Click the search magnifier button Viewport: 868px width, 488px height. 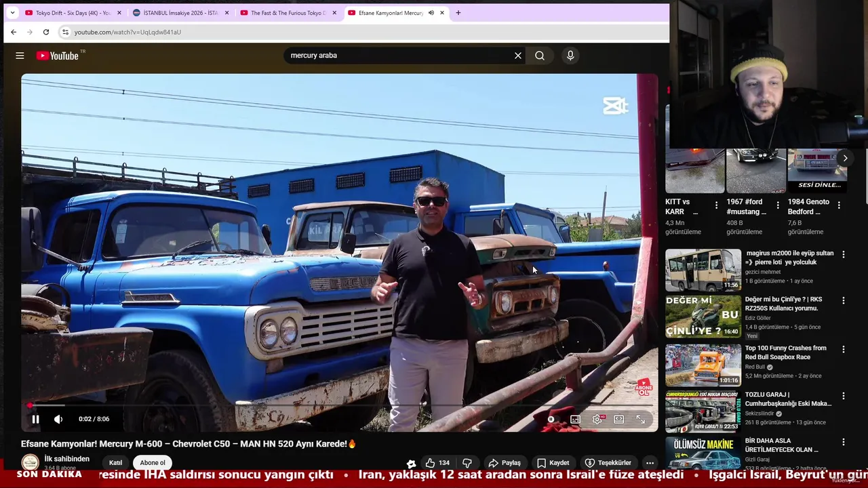point(540,56)
